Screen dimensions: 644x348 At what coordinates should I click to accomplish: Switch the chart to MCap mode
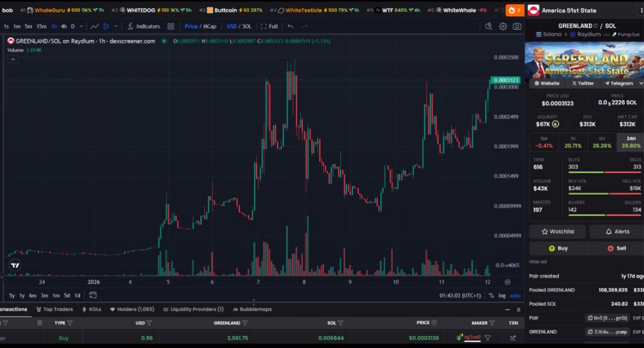(210, 26)
